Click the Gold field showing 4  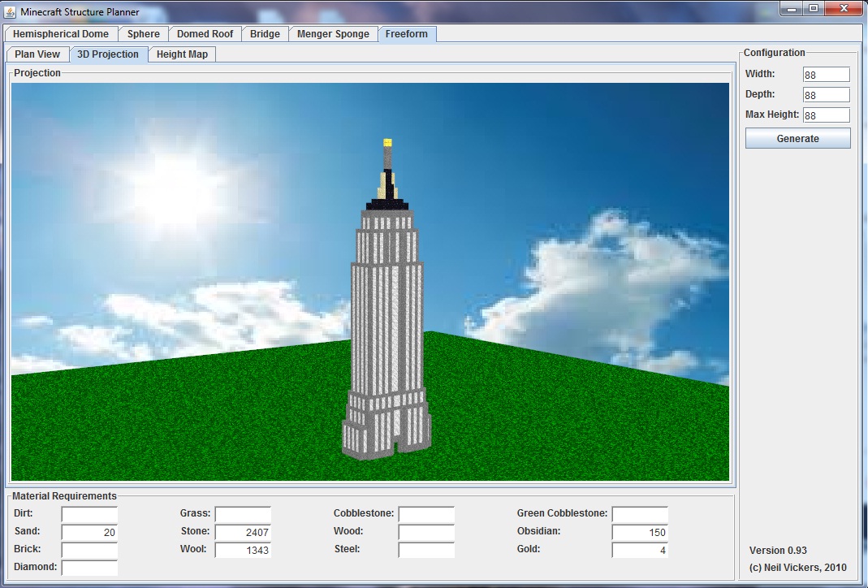point(640,550)
